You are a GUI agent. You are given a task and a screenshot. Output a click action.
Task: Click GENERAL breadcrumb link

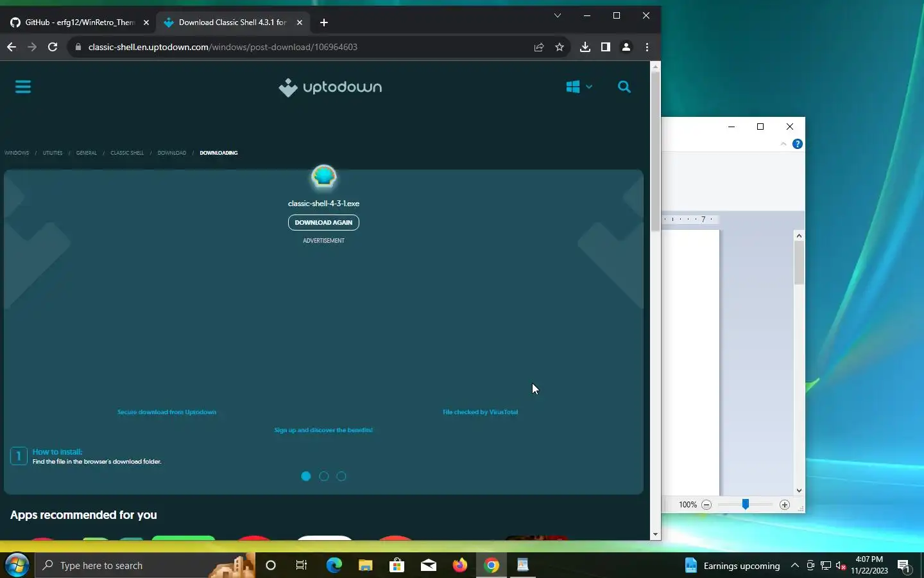pyautogui.click(x=87, y=153)
